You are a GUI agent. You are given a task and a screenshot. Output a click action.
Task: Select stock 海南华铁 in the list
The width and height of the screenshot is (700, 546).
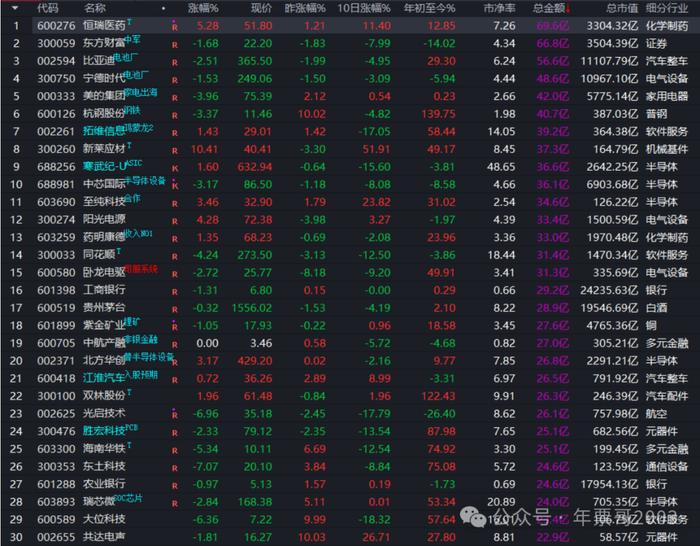[104, 449]
